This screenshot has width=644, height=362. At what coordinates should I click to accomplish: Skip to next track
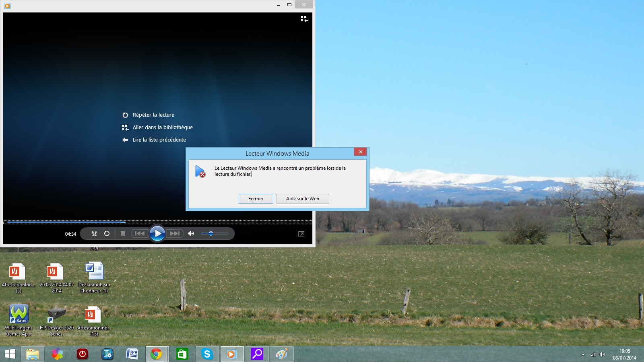175,234
